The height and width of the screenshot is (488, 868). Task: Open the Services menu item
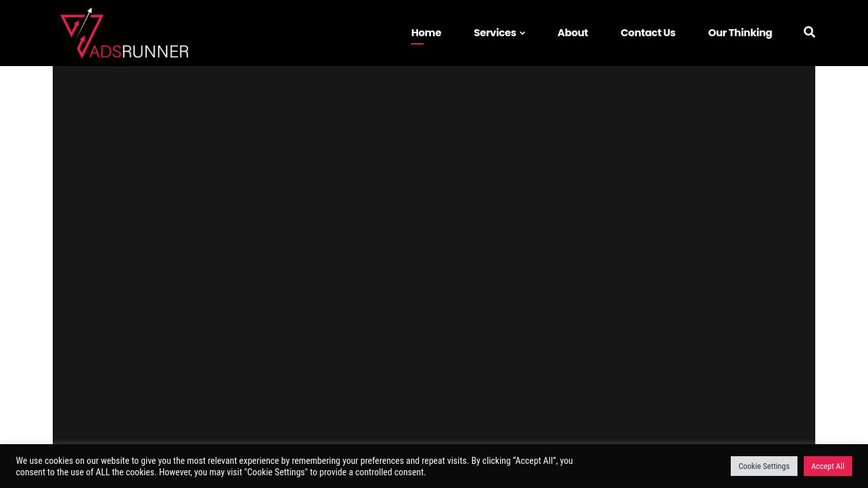click(494, 32)
